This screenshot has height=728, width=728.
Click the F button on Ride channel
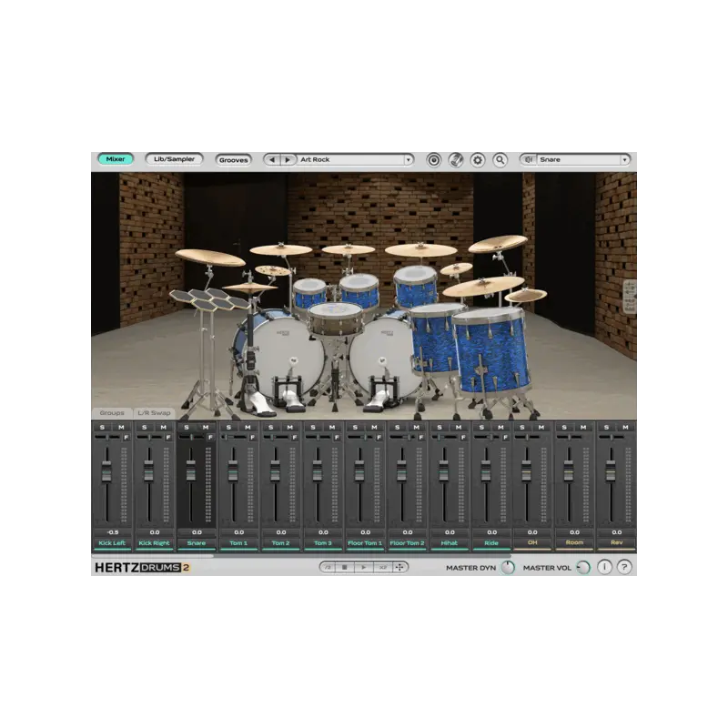pos(505,438)
